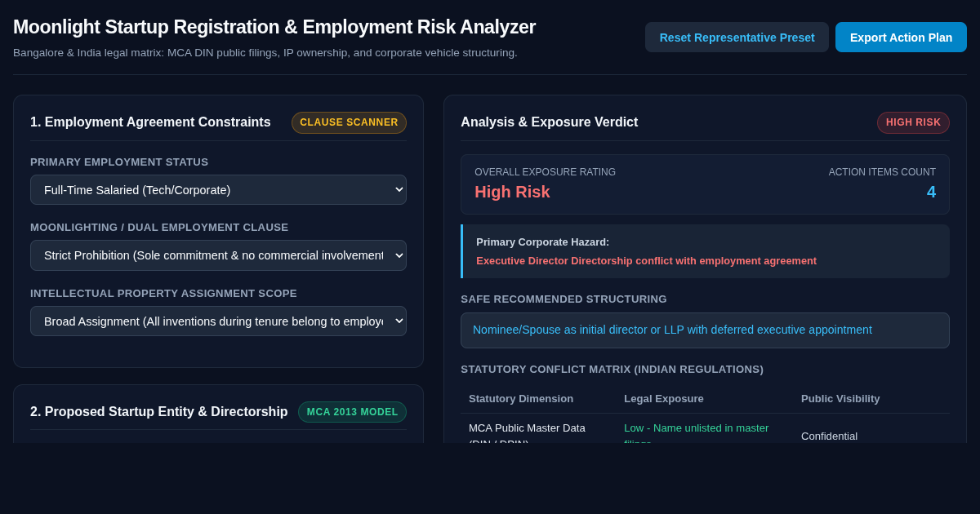Image resolution: width=980 pixels, height=514 pixels.
Task: Click the HIGH RISK badge
Action: pyautogui.click(x=913, y=122)
